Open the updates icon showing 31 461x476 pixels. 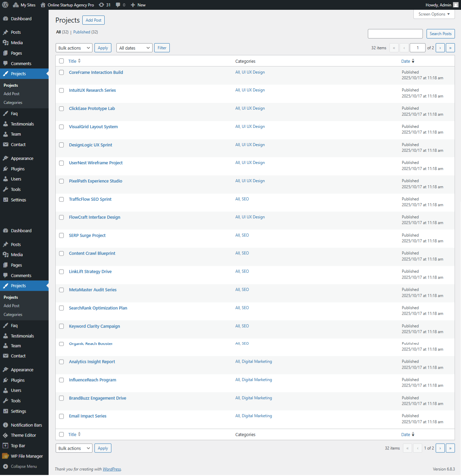[102, 5]
